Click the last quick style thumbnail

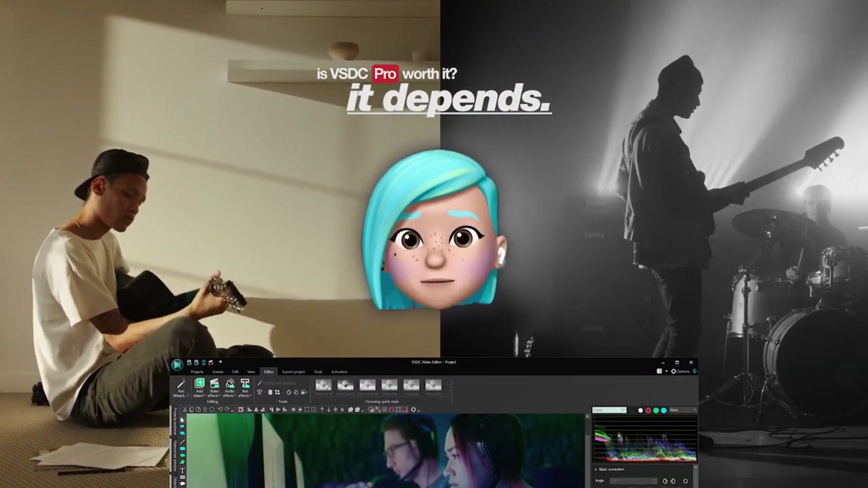tap(434, 385)
